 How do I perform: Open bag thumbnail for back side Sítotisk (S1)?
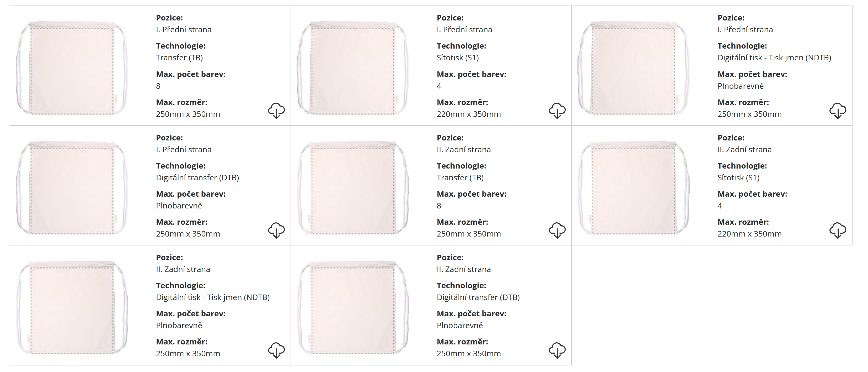pos(633,188)
